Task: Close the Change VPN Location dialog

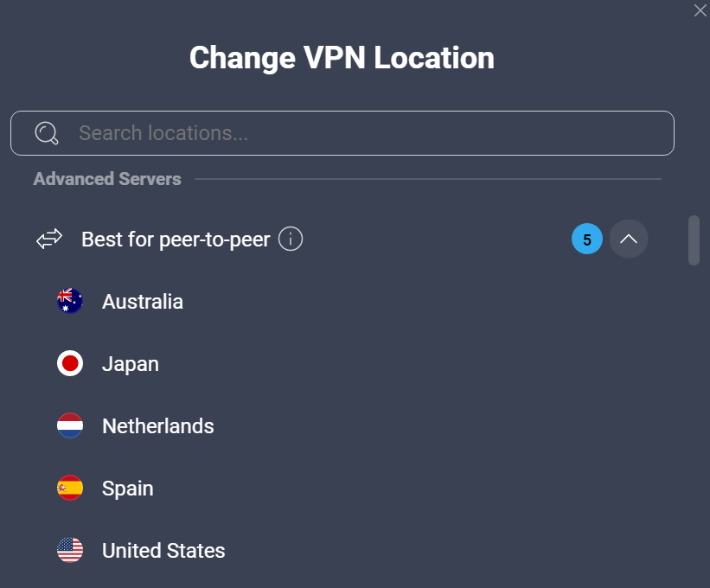Action: click(x=700, y=10)
